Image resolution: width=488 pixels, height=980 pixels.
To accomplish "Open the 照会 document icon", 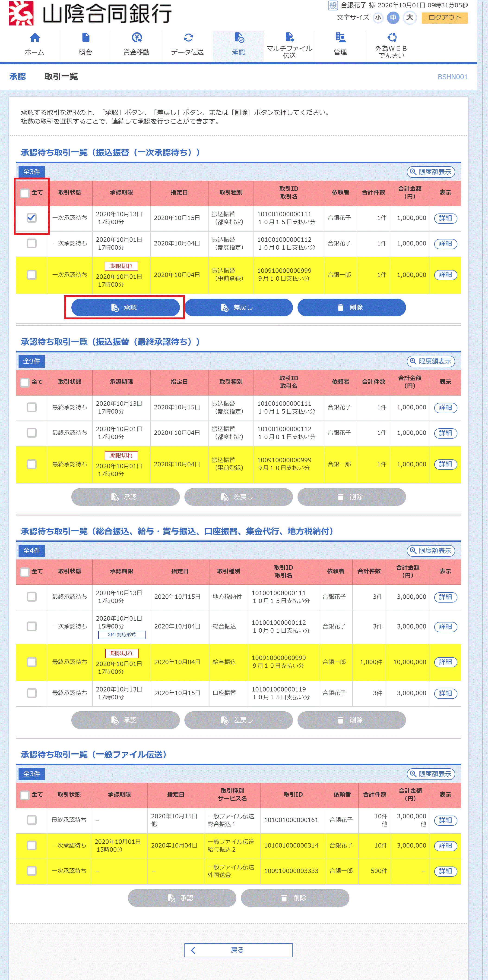I will tap(86, 38).
